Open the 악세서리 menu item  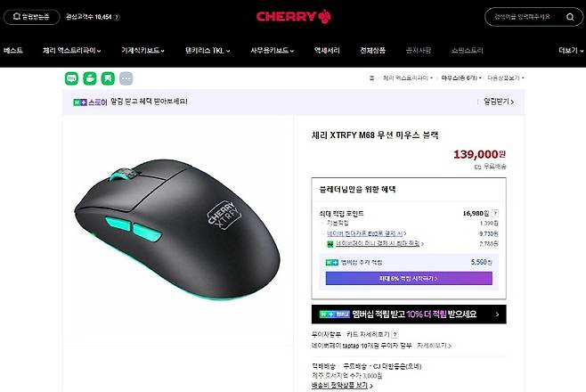(x=327, y=51)
